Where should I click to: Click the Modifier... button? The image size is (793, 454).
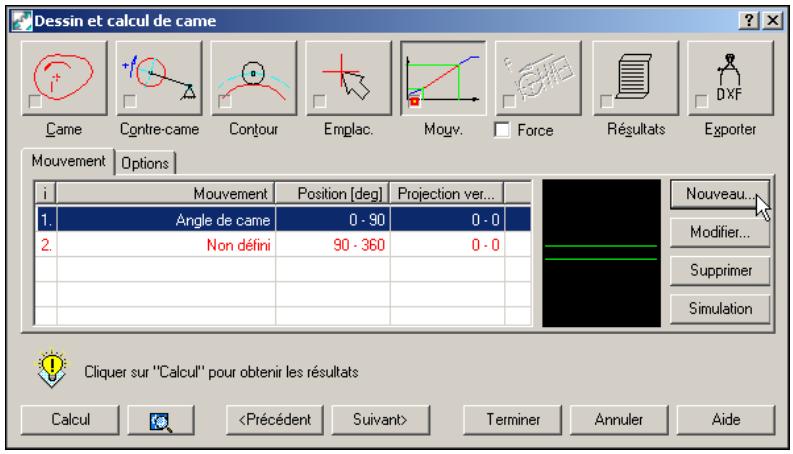[x=720, y=233]
